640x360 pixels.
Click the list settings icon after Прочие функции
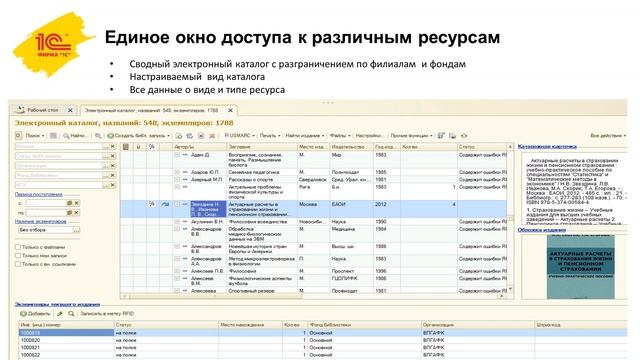click(x=441, y=136)
